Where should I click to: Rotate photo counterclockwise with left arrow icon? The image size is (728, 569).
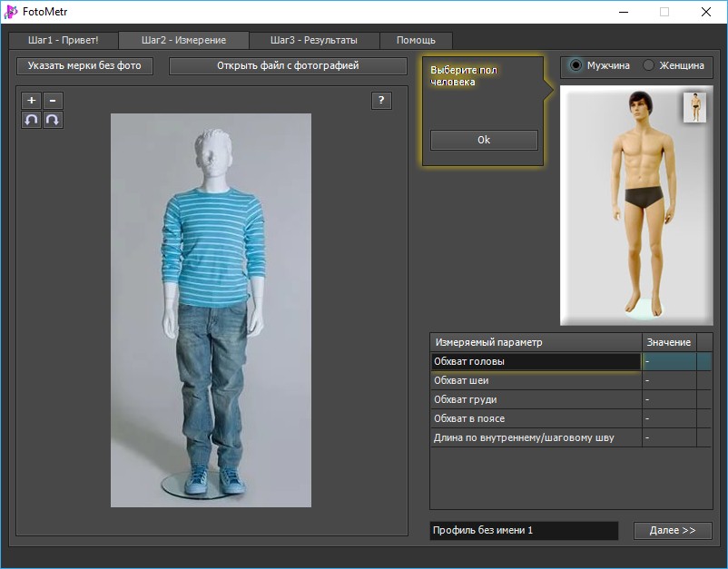click(31, 120)
